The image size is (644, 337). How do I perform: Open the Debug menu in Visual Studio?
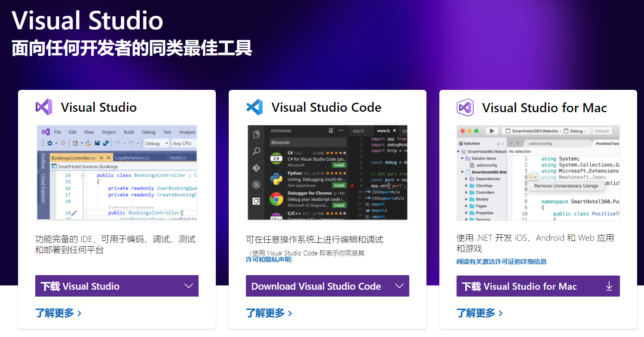pyautogui.click(x=148, y=132)
